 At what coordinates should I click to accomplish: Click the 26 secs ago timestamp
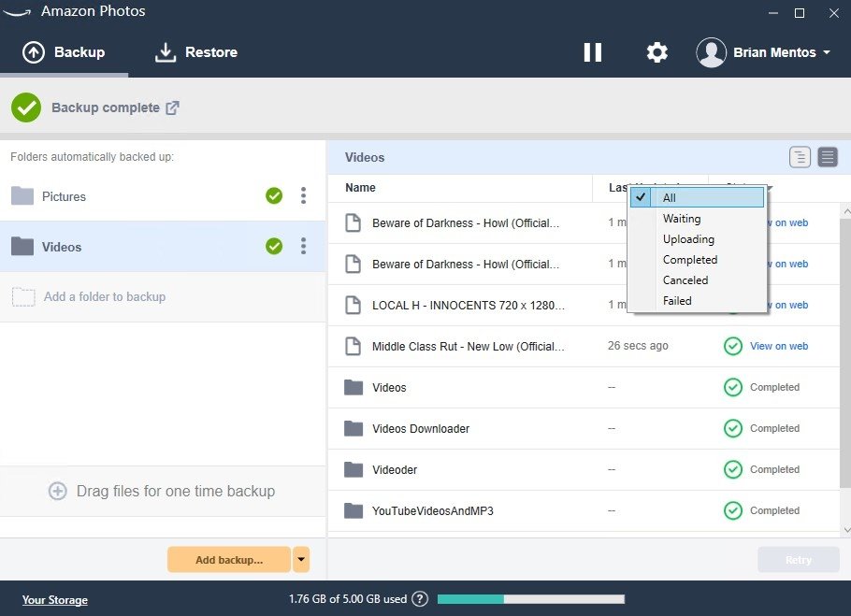[638, 346]
